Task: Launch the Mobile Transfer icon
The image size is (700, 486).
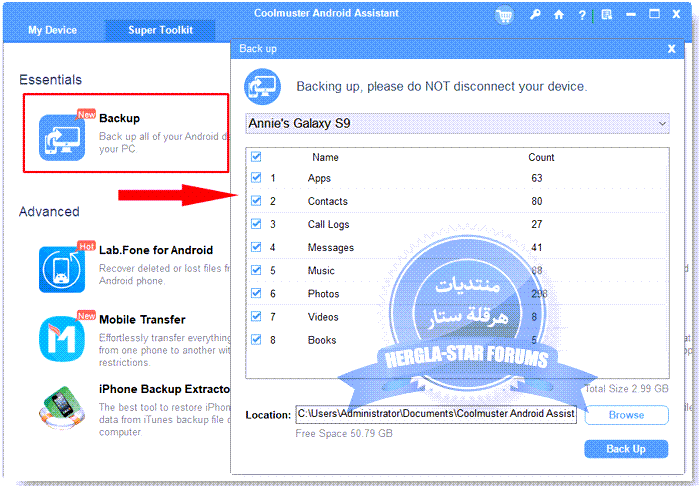Action: tap(62, 339)
